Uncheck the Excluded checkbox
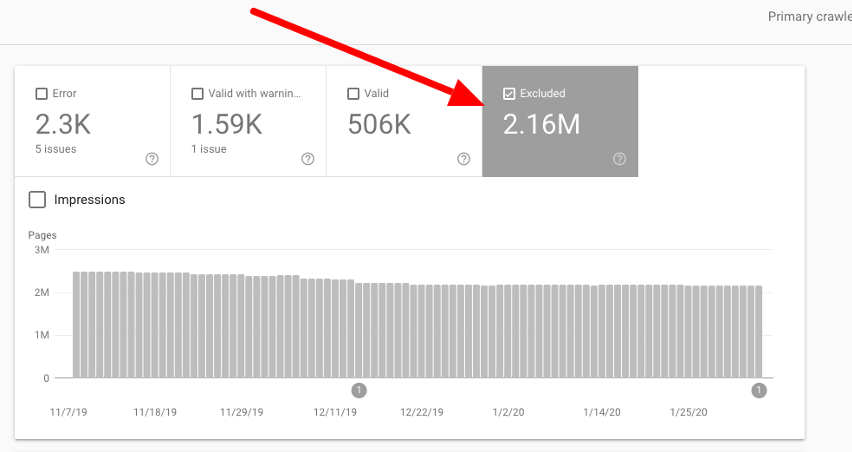 pyautogui.click(x=509, y=94)
